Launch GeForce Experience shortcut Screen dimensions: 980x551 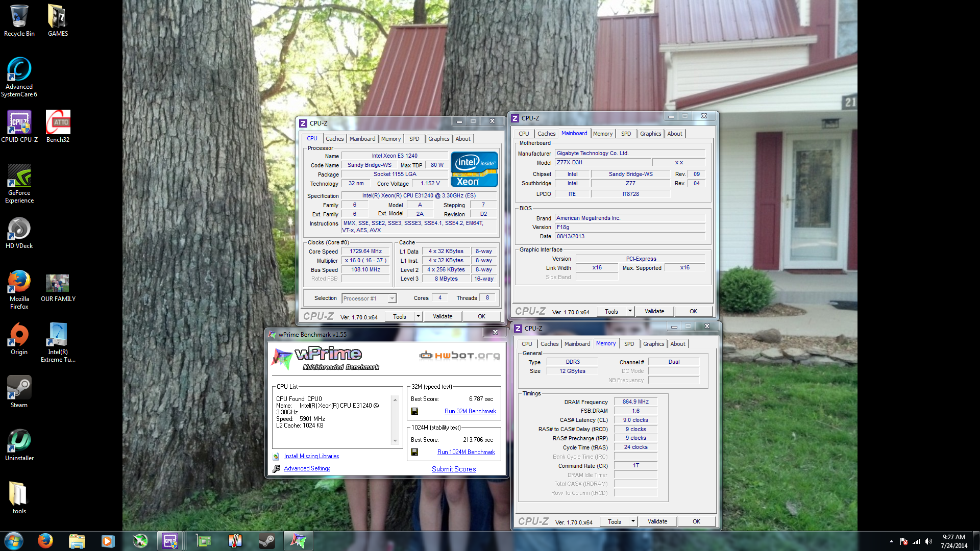(x=19, y=184)
